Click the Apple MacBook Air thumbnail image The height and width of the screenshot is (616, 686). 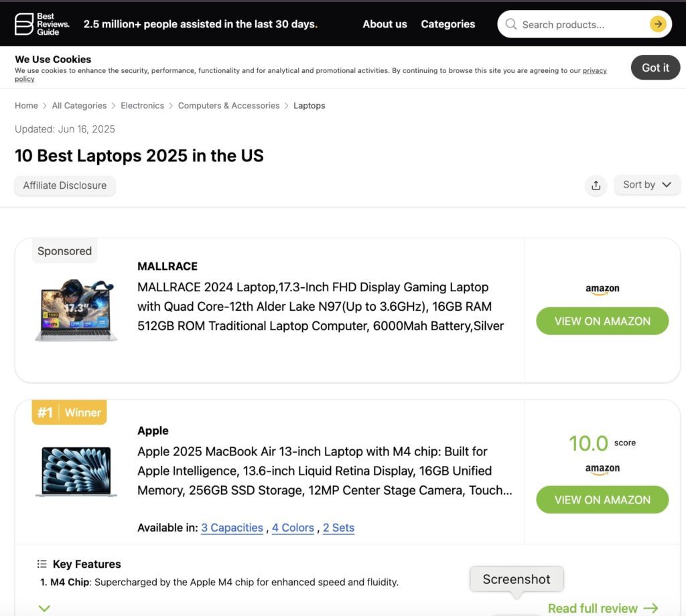coord(76,471)
